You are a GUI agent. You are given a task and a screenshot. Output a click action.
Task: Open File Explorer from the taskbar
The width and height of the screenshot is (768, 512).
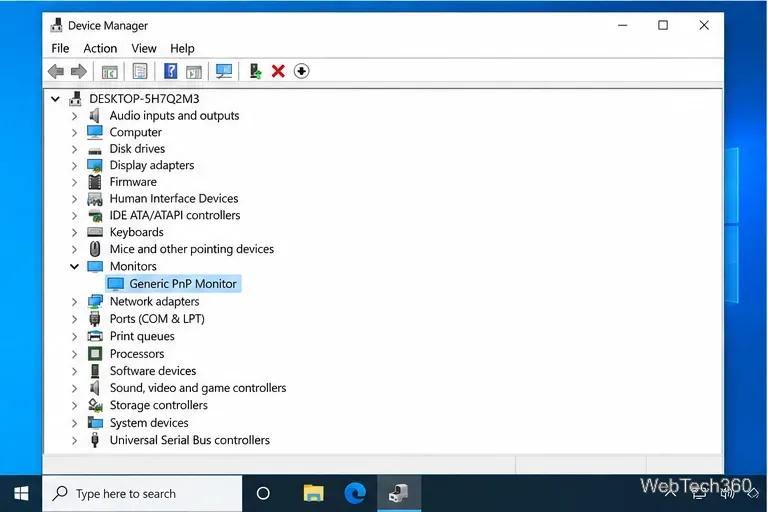pos(313,493)
